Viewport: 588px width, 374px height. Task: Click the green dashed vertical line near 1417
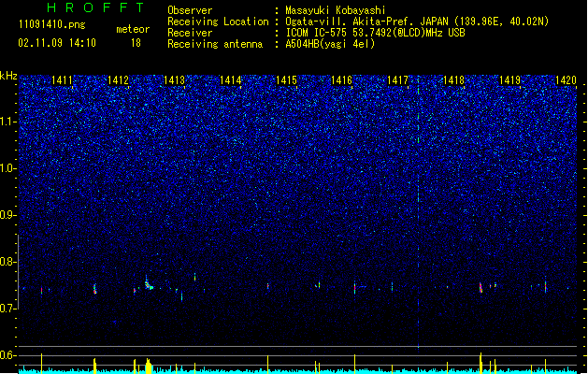(418, 210)
